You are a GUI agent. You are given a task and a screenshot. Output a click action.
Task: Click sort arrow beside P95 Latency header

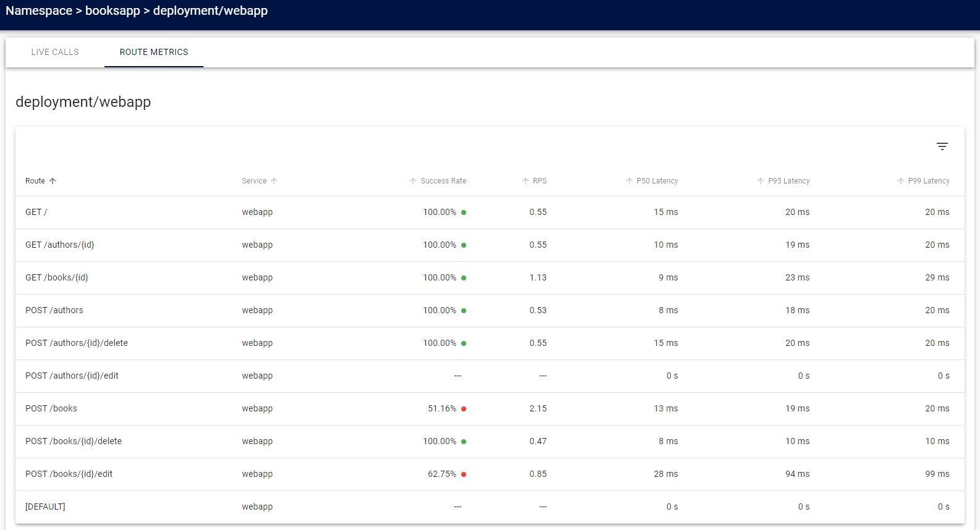pyautogui.click(x=761, y=181)
